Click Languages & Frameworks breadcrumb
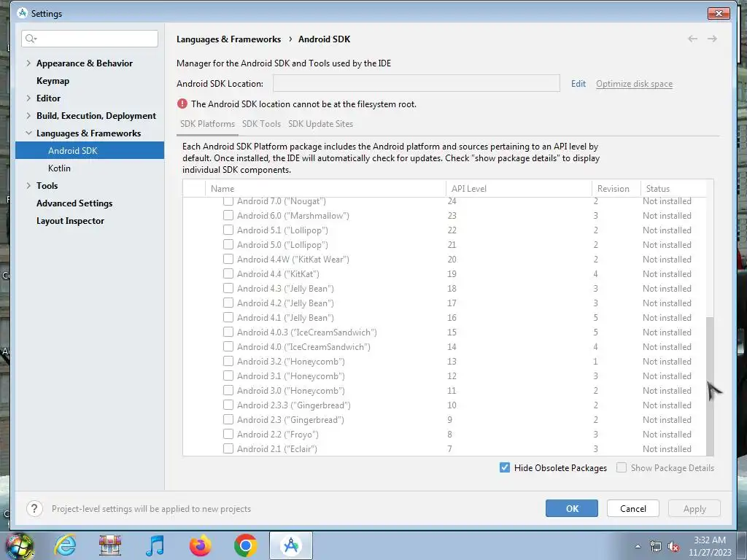Image resolution: width=747 pixels, height=560 pixels. click(x=228, y=39)
